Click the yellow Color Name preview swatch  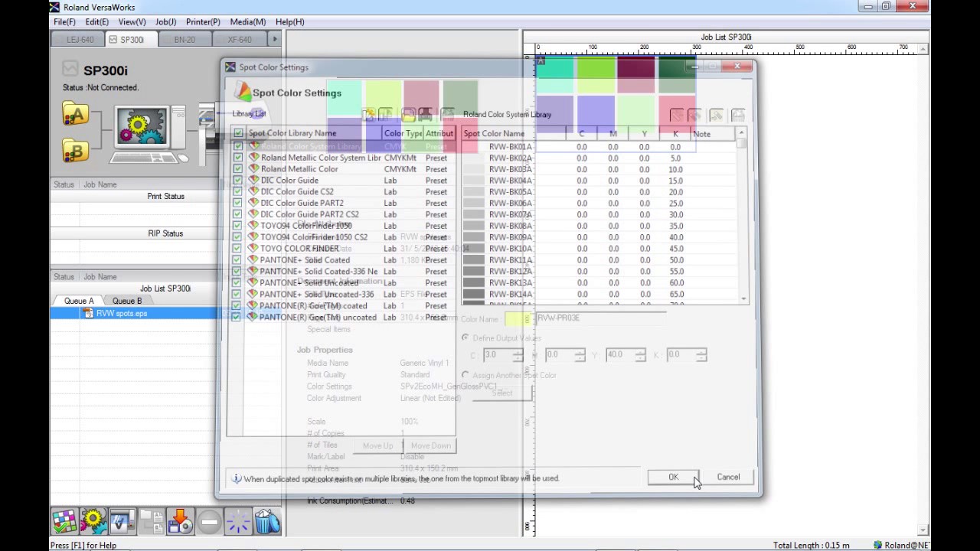coord(519,318)
